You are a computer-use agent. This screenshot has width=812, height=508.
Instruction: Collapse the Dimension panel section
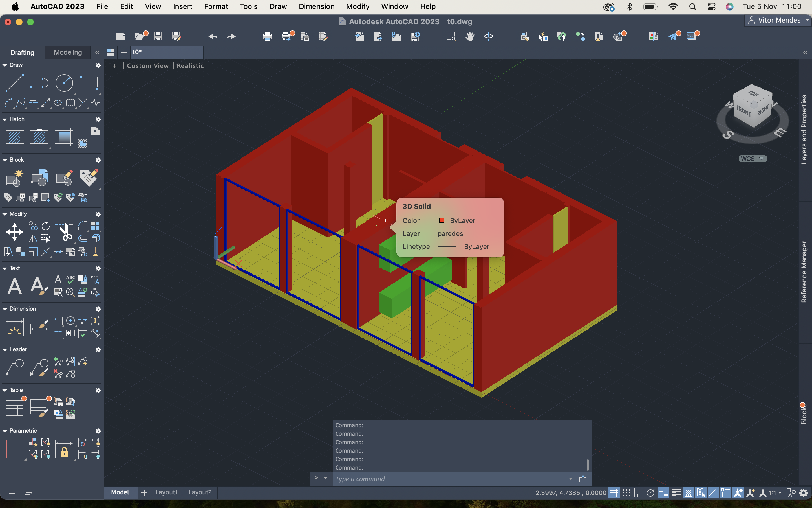[x=5, y=309]
